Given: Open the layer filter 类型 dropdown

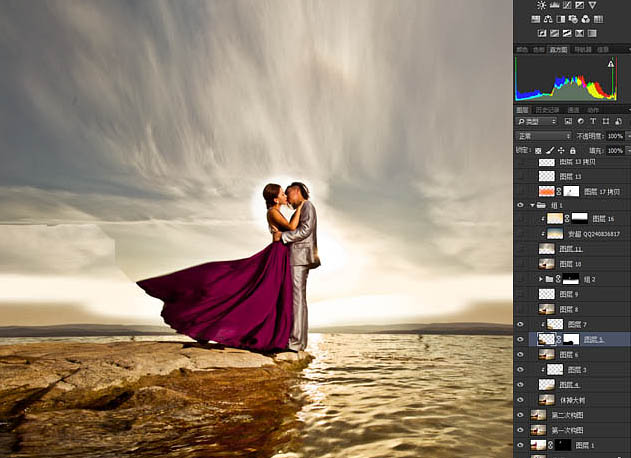Looking at the screenshot, I should (536, 121).
